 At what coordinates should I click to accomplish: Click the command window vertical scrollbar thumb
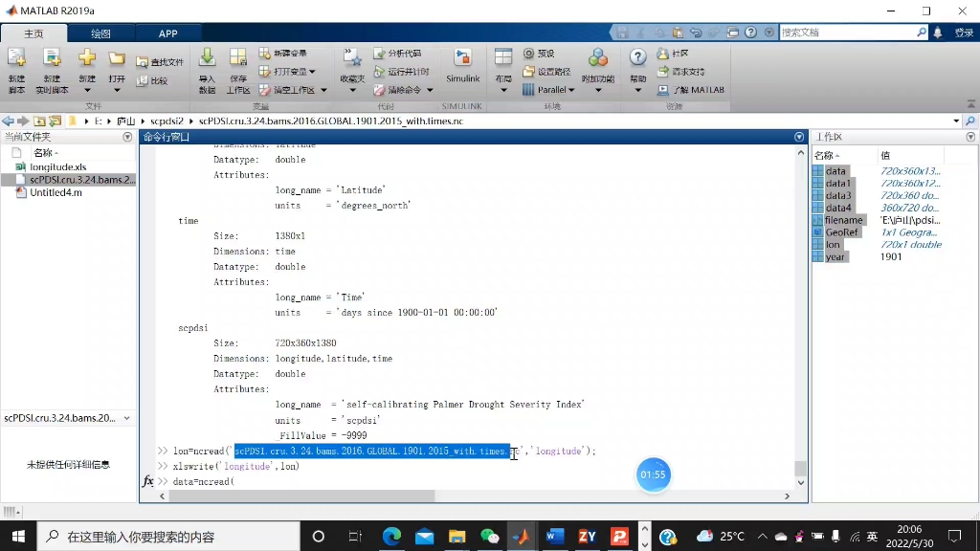pos(800,468)
